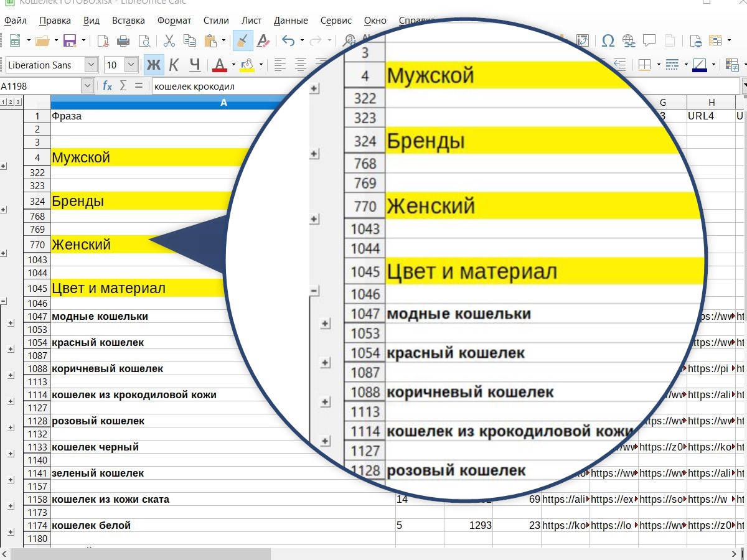
Task: Open the Function Wizard fx icon
Action: [x=107, y=86]
